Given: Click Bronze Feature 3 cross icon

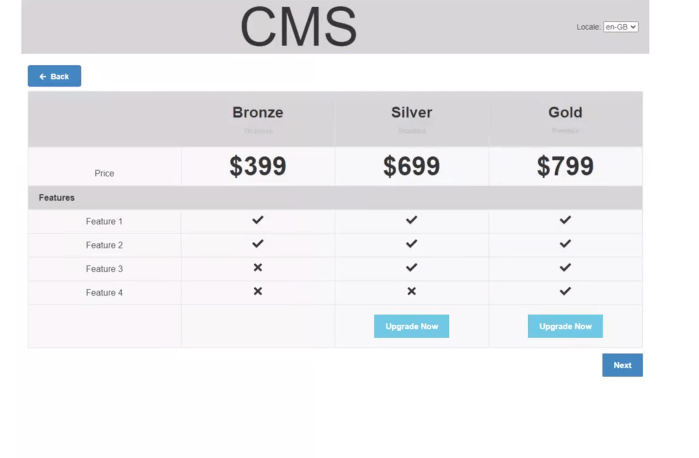Looking at the screenshot, I should [258, 268].
